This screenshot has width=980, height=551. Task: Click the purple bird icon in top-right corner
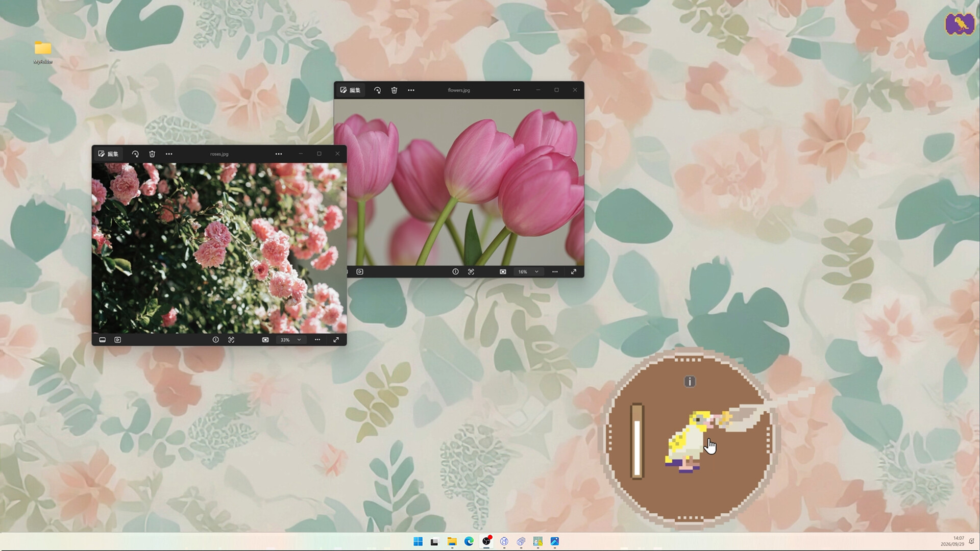tap(959, 24)
